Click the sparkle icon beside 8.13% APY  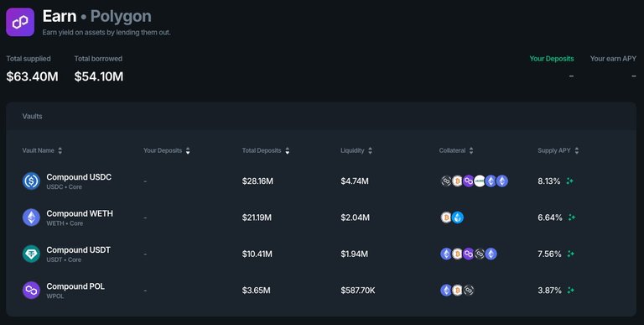[x=569, y=181]
